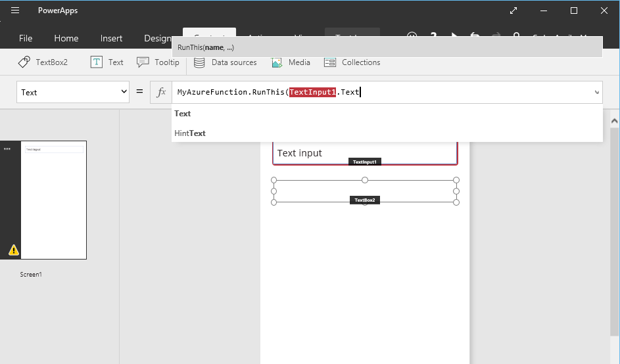The image size is (620, 364).
Task: Switch to the Insert tab
Action: 111,38
